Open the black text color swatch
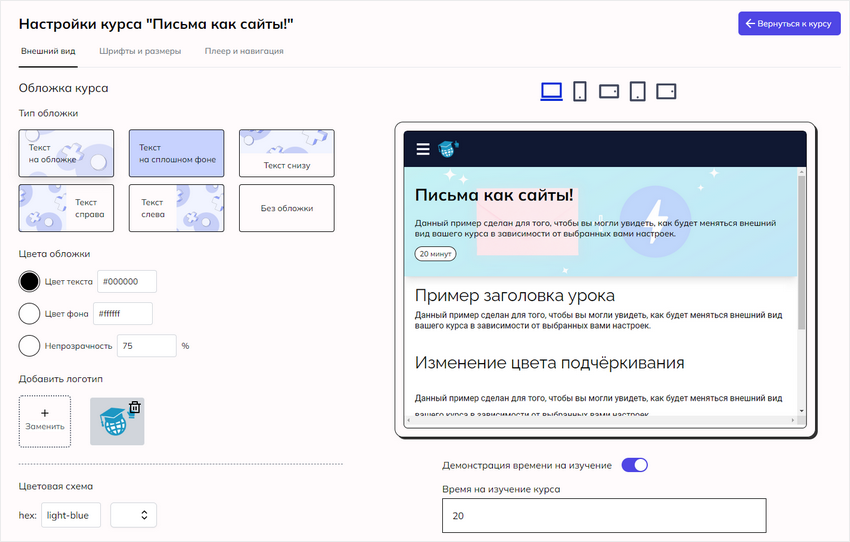This screenshot has height=542, width=850. click(x=29, y=281)
